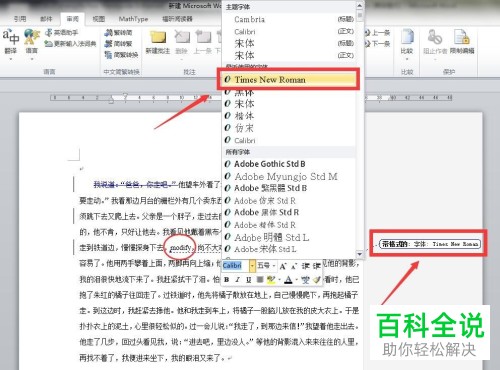Pick Adobe Gothic Std B font
500x370 pixels.
tap(289, 164)
